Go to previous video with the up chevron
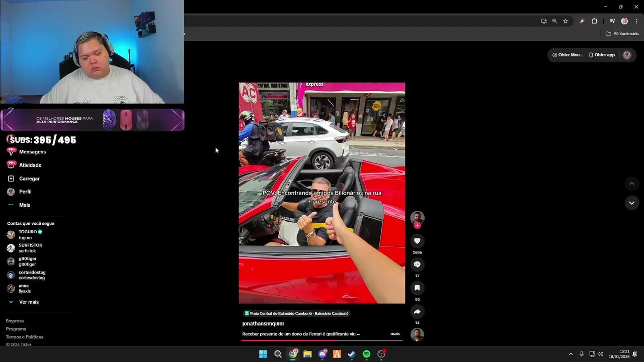This screenshot has width=644, height=362. pos(631,184)
